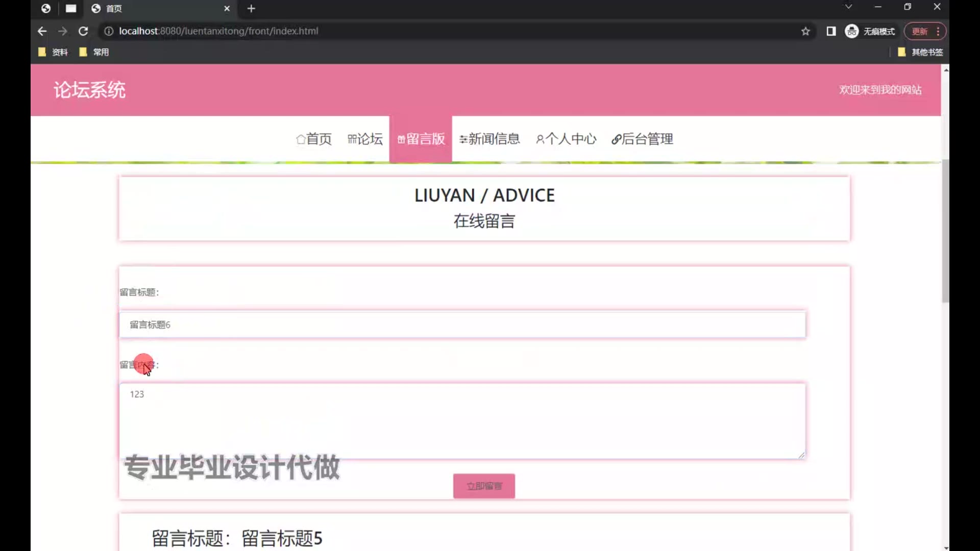This screenshot has width=980, height=551.
Task: Submit with the 立即留言 button
Action: (484, 486)
